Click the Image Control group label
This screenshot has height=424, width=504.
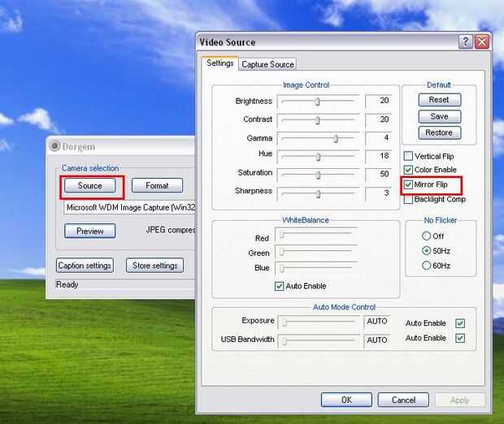(306, 85)
